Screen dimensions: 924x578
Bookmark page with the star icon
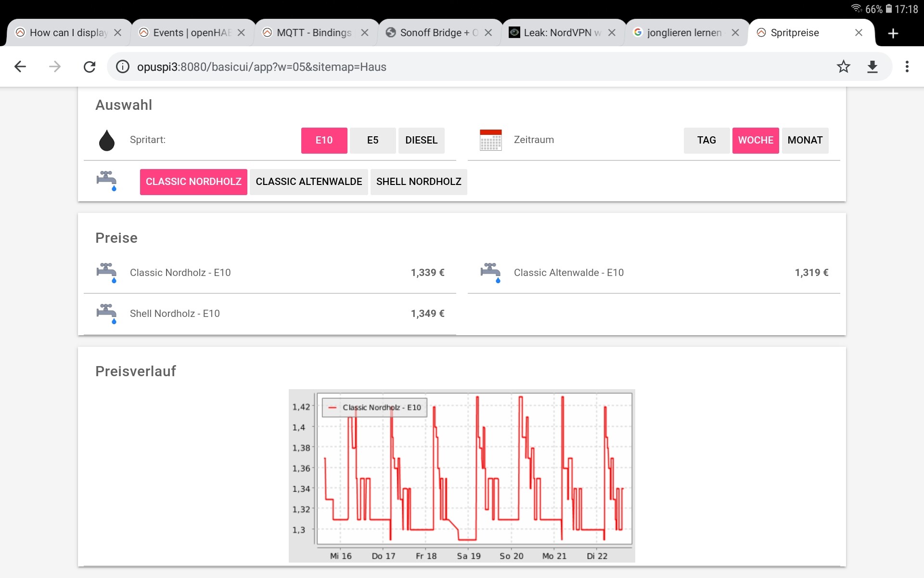coord(843,66)
